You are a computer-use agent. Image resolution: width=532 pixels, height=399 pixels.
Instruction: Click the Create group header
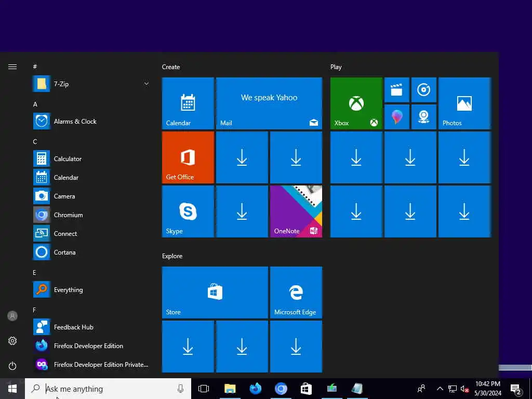(x=171, y=67)
